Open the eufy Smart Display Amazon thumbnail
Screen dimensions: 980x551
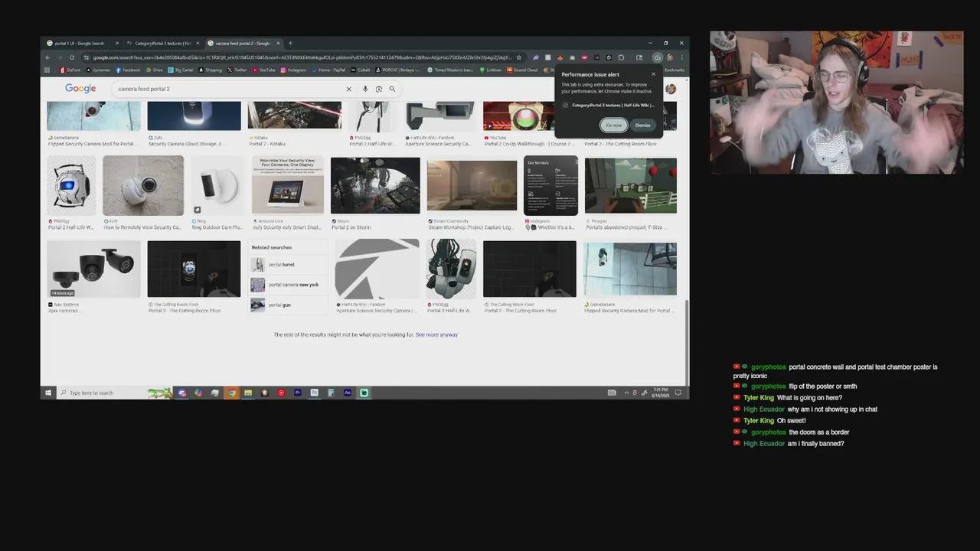pos(288,186)
